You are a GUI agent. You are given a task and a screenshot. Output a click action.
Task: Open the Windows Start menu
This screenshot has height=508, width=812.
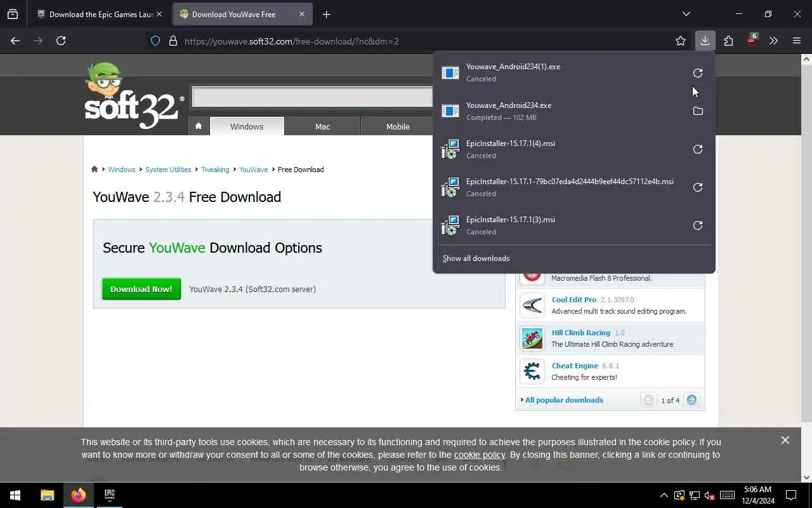(15, 495)
